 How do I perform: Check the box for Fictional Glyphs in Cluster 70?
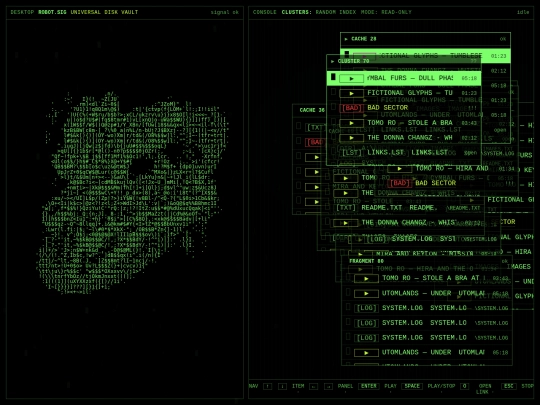[x=333, y=92]
